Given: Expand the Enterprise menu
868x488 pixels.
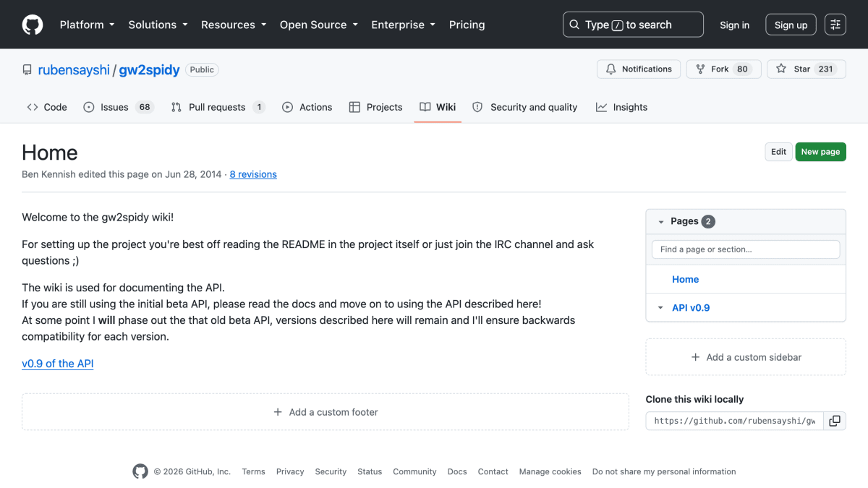Looking at the screenshot, I should 403,25.
